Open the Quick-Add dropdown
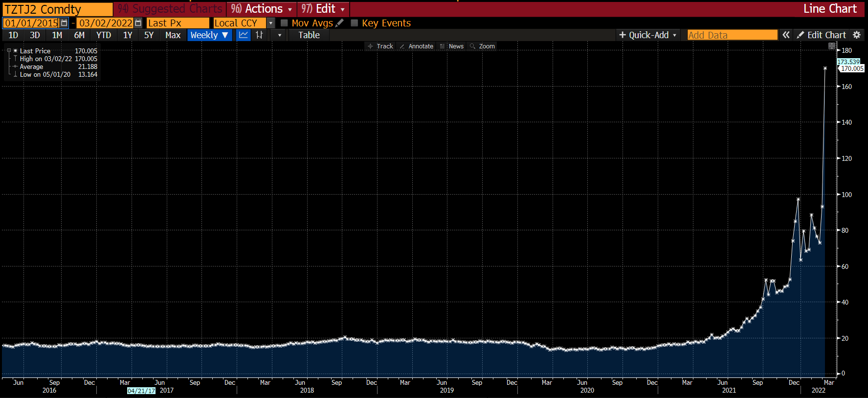Image resolution: width=868 pixels, height=398 pixels. point(648,35)
